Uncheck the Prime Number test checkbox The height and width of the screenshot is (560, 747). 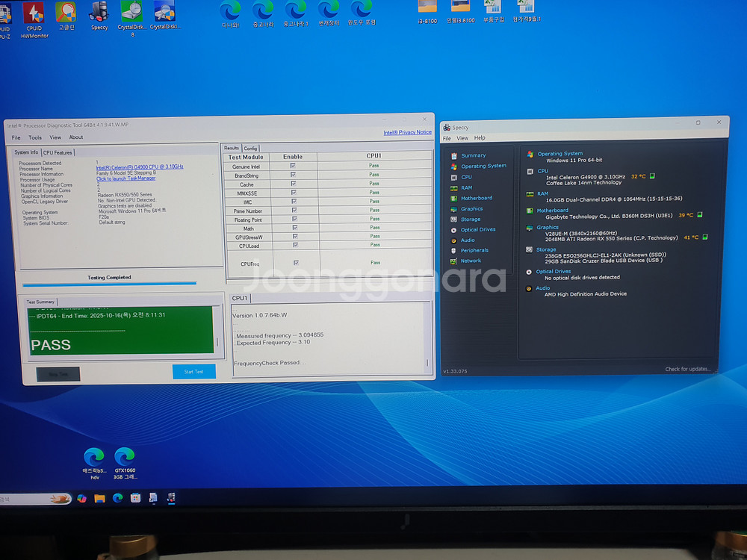pyautogui.click(x=294, y=211)
